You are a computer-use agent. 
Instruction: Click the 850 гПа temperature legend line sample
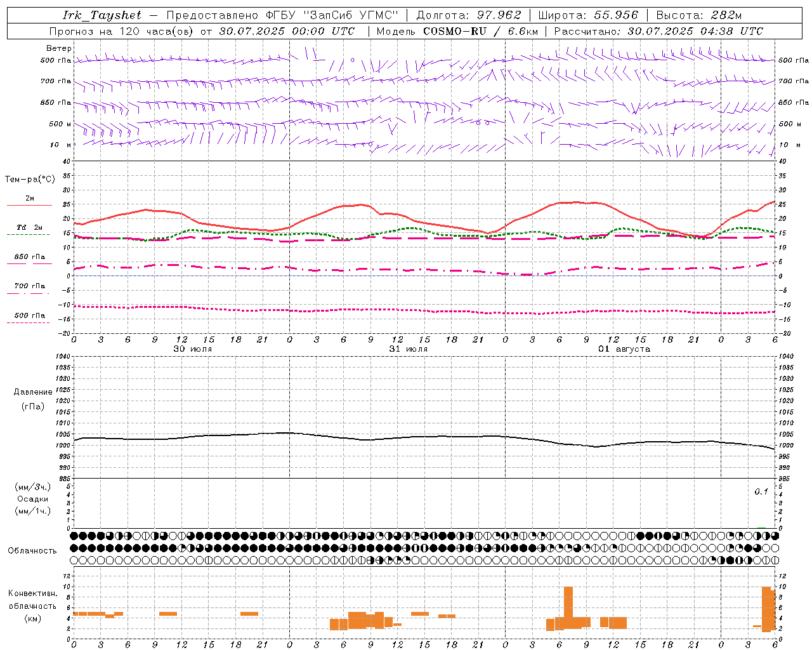[29, 263]
